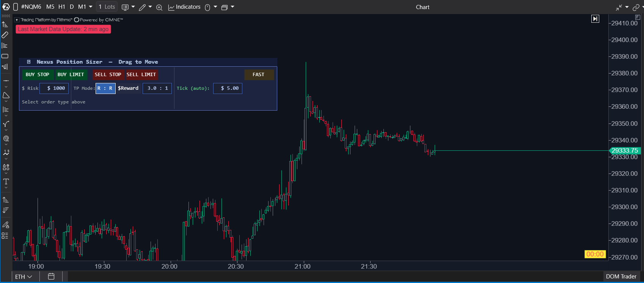Click the BUY LIMIT order button

71,75
